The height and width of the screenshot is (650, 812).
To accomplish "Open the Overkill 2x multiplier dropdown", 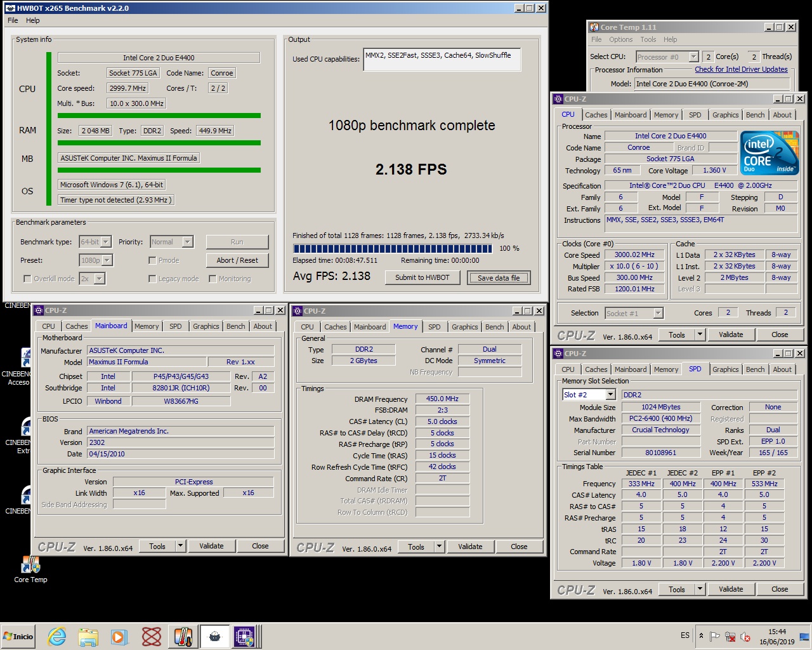I will (x=92, y=279).
